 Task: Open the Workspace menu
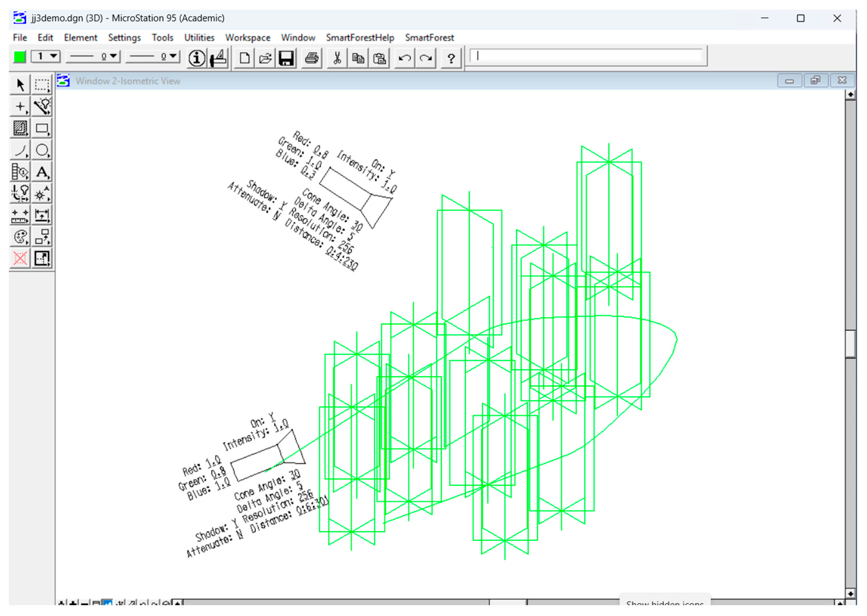click(x=247, y=38)
